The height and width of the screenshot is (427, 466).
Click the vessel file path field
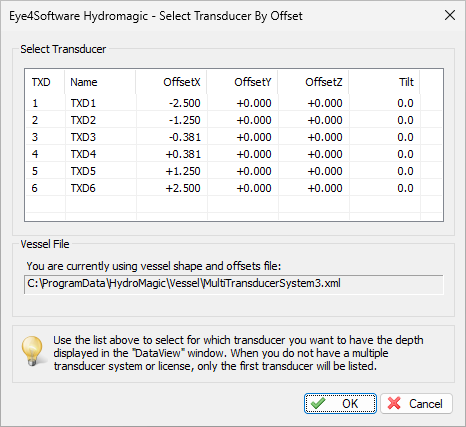click(x=234, y=284)
